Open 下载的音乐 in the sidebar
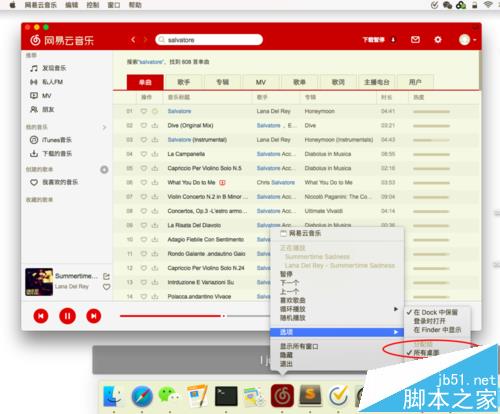This screenshot has height=414, width=500. [x=51, y=154]
